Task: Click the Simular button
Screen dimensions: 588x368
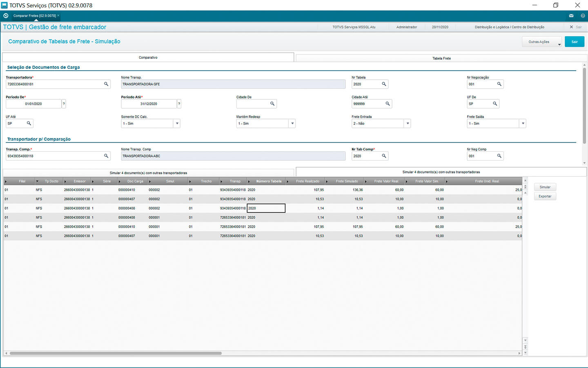Action: pyautogui.click(x=545, y=187)
